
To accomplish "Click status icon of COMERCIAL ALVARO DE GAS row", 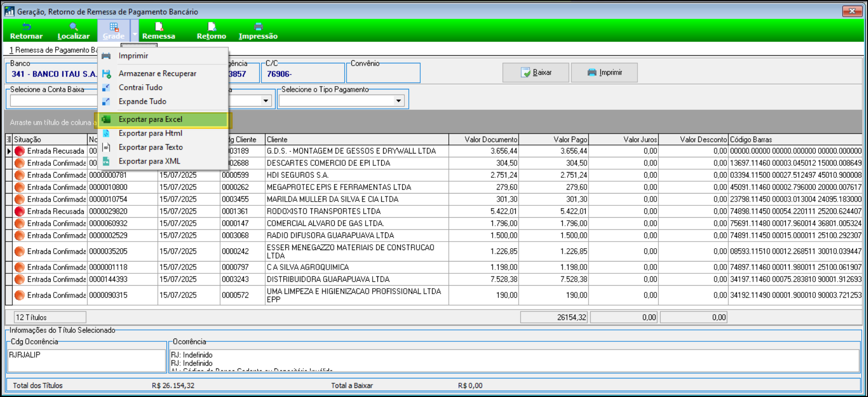I will click(x=19, y=223).
